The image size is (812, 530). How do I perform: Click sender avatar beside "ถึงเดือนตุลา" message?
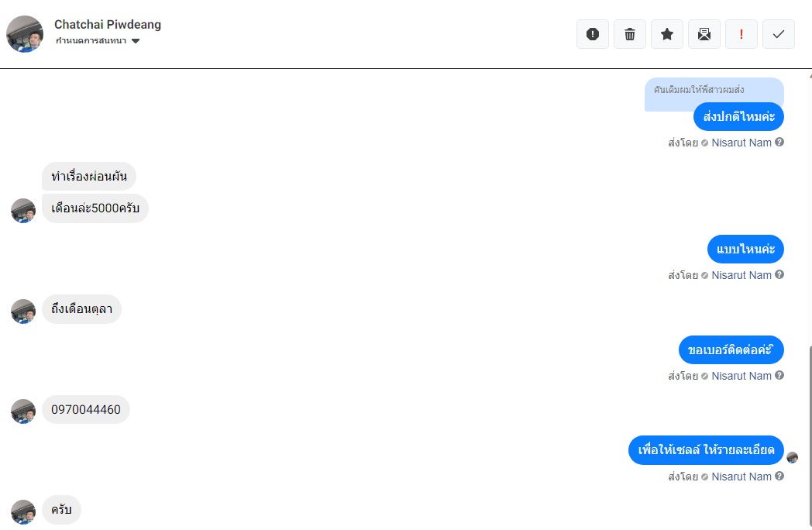pos(23,311)
